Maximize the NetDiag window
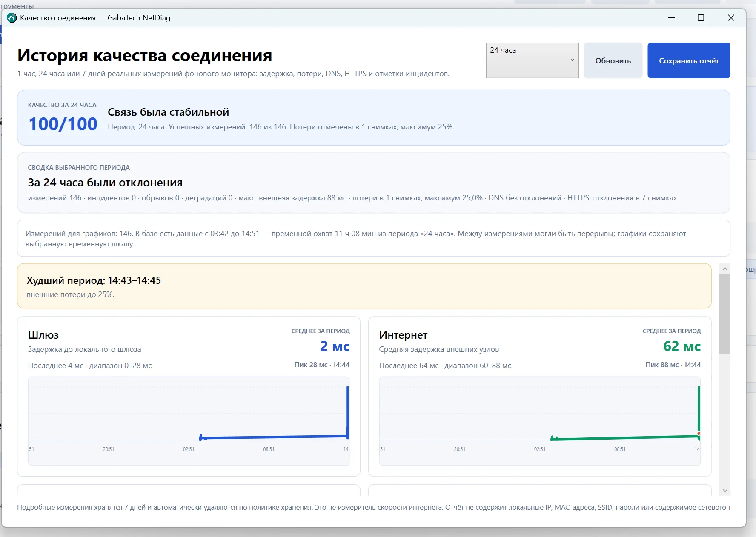Image resolution: width=756 pixels, height=537 pixels. 701,18
